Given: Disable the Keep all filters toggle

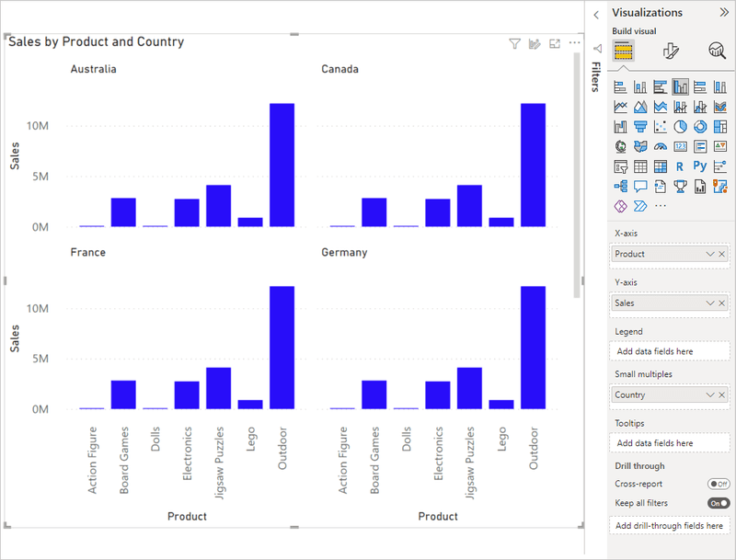Looking at the screenshot, I should pos(717,503).
